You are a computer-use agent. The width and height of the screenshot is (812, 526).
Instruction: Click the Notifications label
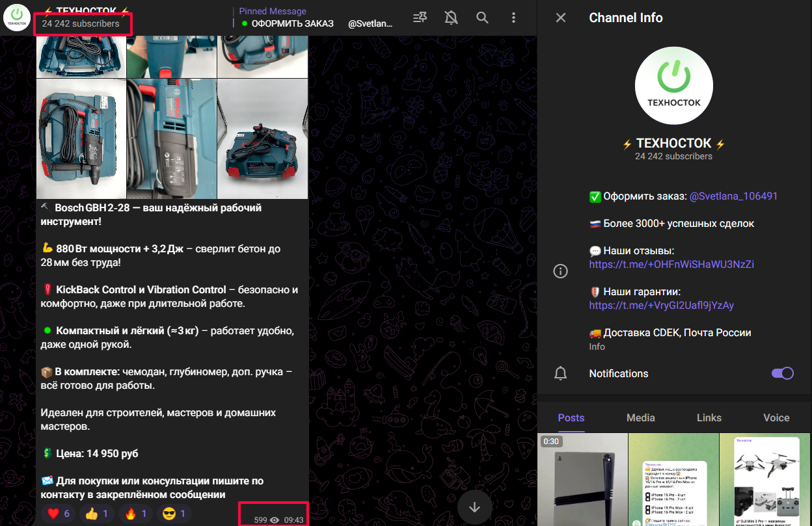tap(619, 373)
